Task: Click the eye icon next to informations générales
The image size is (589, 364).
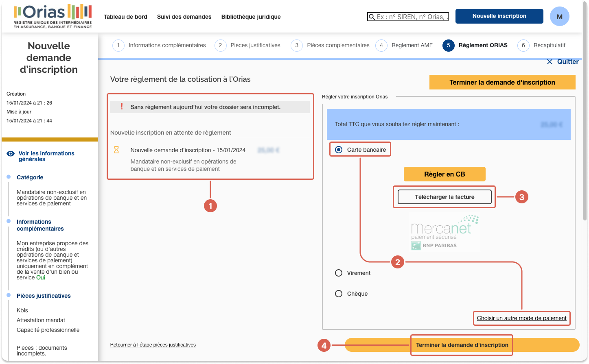Action: pos(10,153)
